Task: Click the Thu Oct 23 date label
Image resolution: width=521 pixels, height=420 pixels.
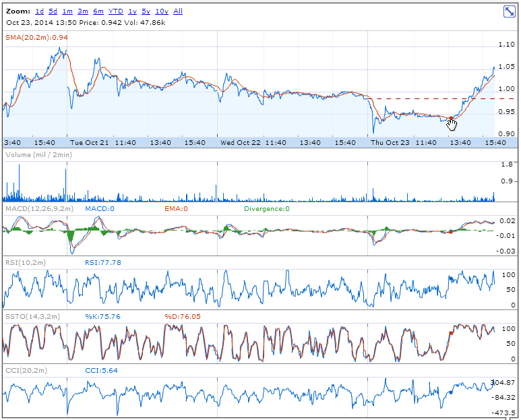Action: (x=390, y=142)
